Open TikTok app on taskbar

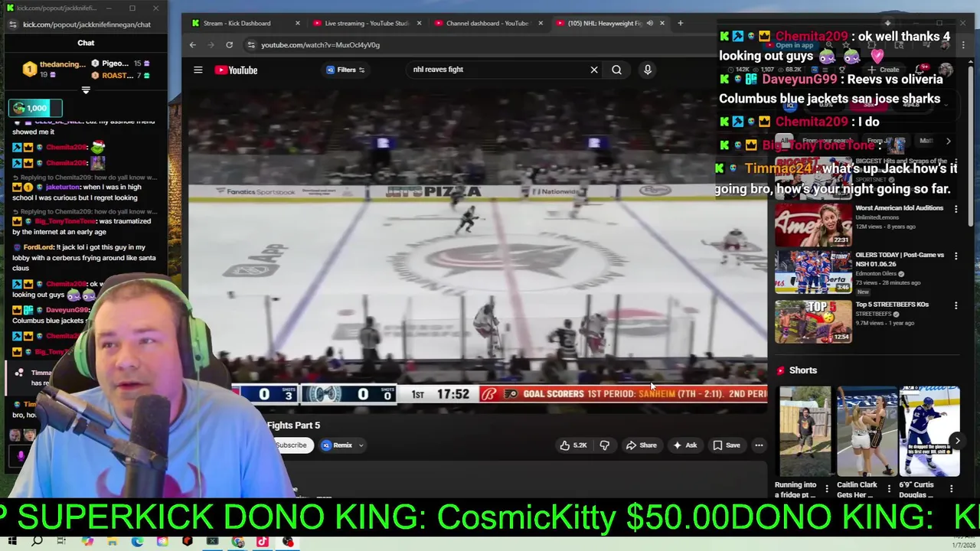pyautogui.click(x=263, y=542)
